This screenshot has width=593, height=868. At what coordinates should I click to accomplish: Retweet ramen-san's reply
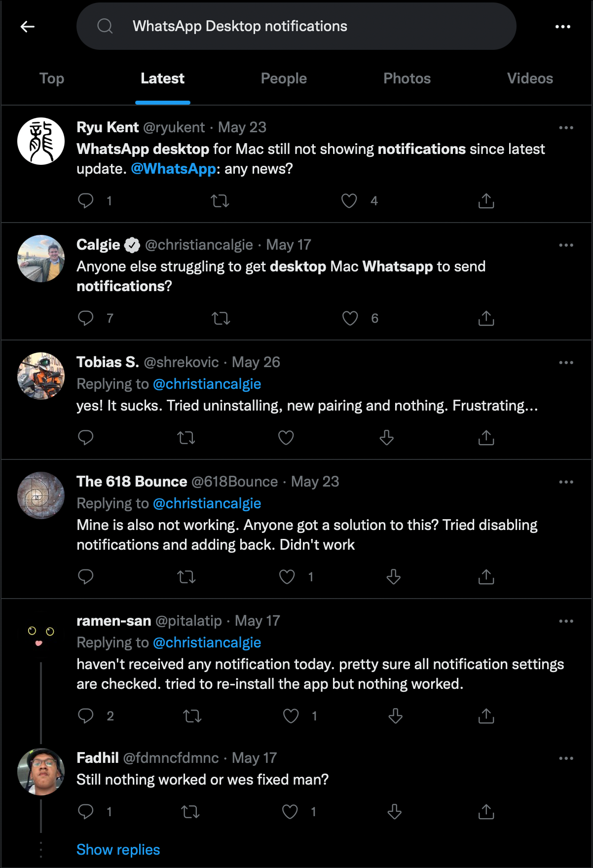(x=192, y=716)
